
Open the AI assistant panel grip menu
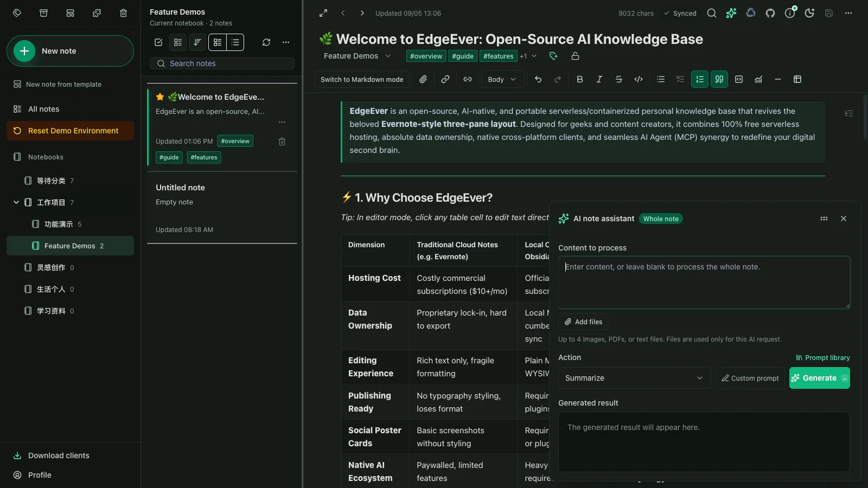[824, 219]
